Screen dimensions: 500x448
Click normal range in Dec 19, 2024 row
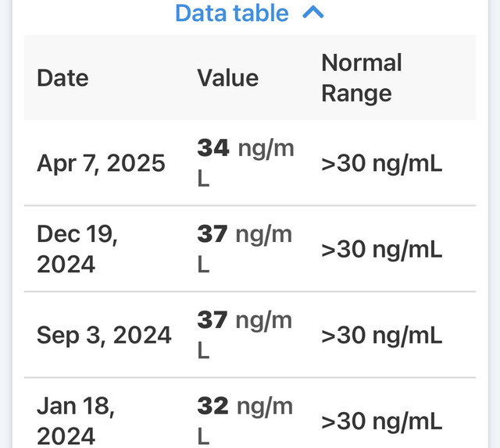(382, 250)
